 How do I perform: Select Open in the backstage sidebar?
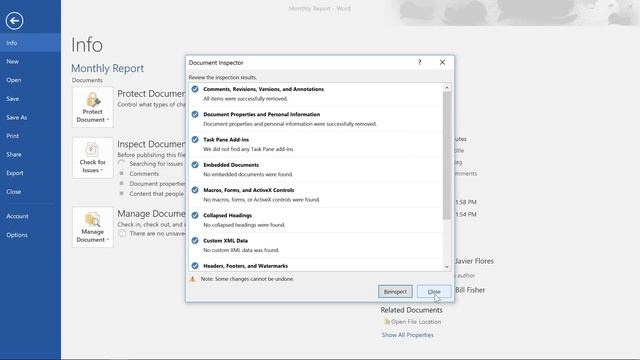[30, 80]
